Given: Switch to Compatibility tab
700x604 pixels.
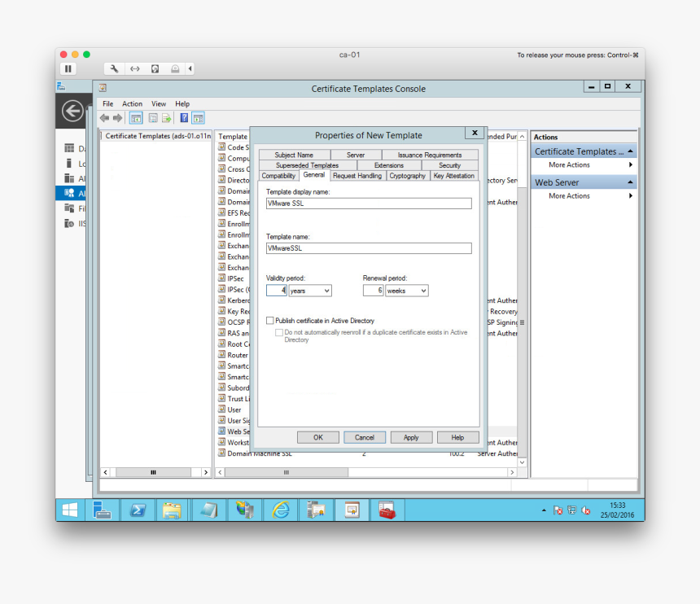Looking at the screenshot, I should tap(278, 176).
